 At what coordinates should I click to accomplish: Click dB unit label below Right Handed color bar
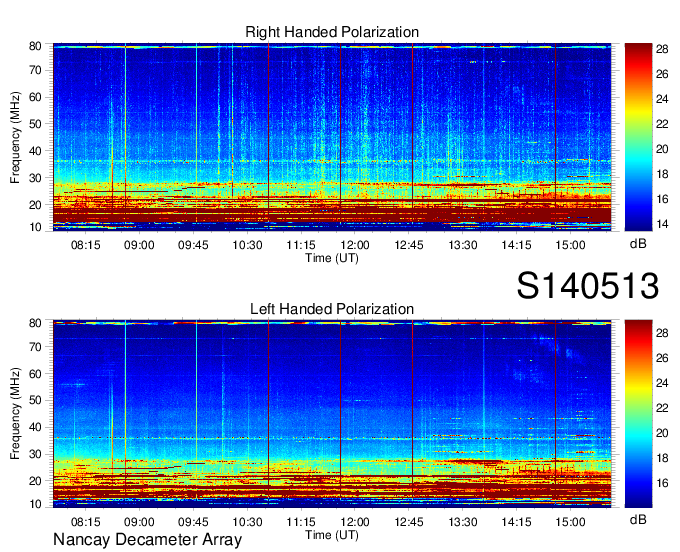[638, 244]
